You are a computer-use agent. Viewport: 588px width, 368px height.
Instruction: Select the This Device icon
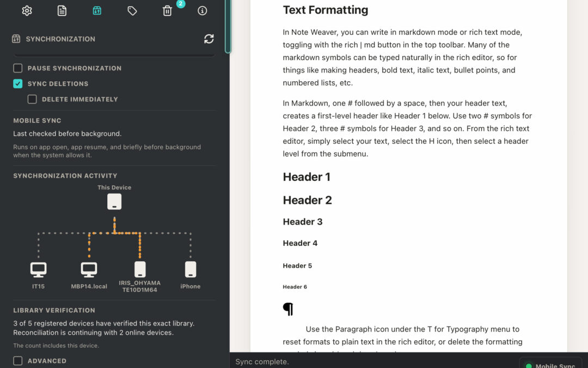point(114,202)
